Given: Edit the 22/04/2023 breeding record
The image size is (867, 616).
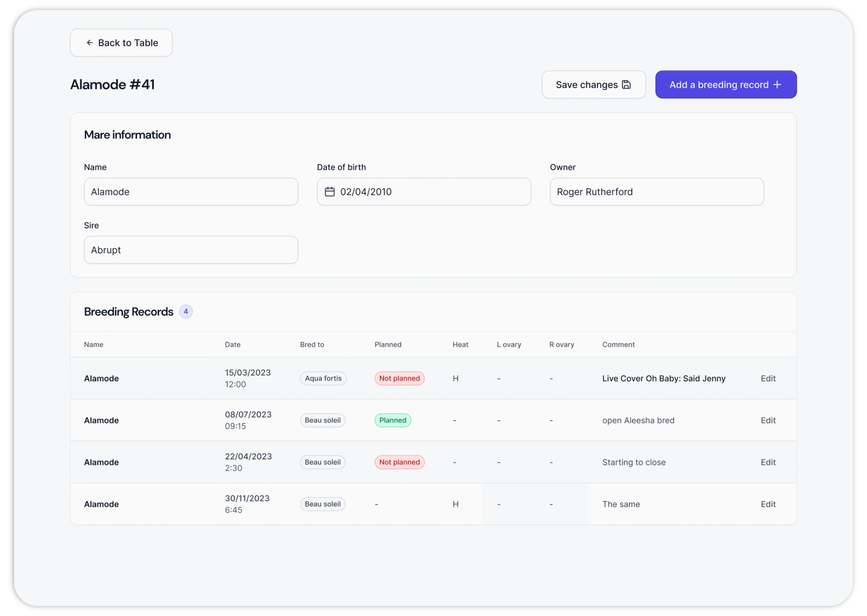Looking at the screenshot, I should tap(768, 462).
